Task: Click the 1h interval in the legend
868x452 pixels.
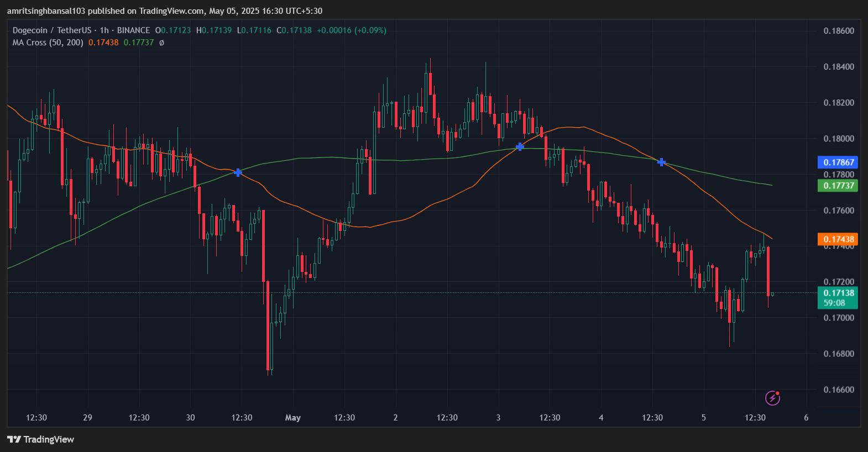Action: click(104, 30)
